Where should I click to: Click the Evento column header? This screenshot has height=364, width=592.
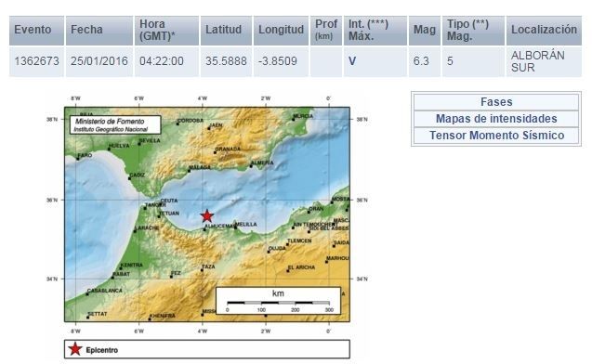[36, 30]
